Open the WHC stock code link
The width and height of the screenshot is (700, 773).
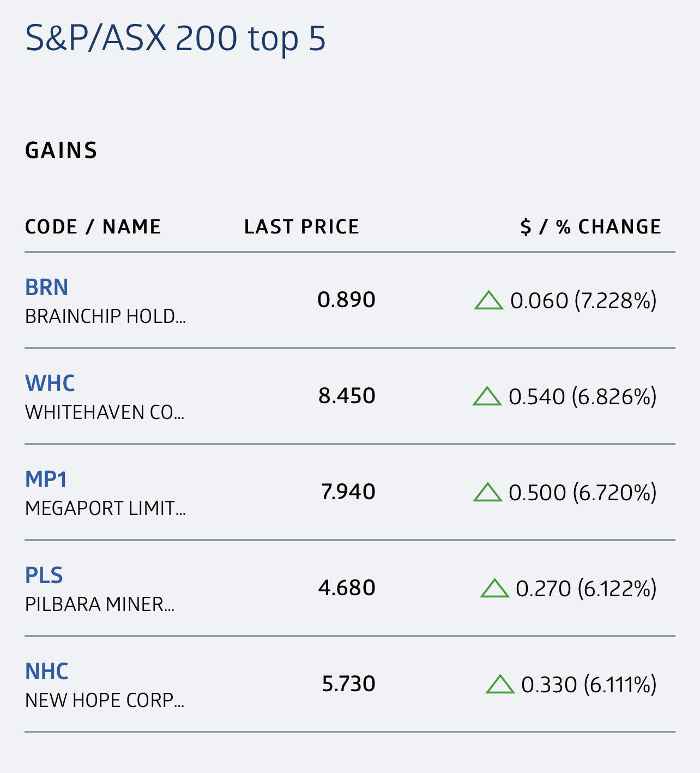tap(50, 383)
